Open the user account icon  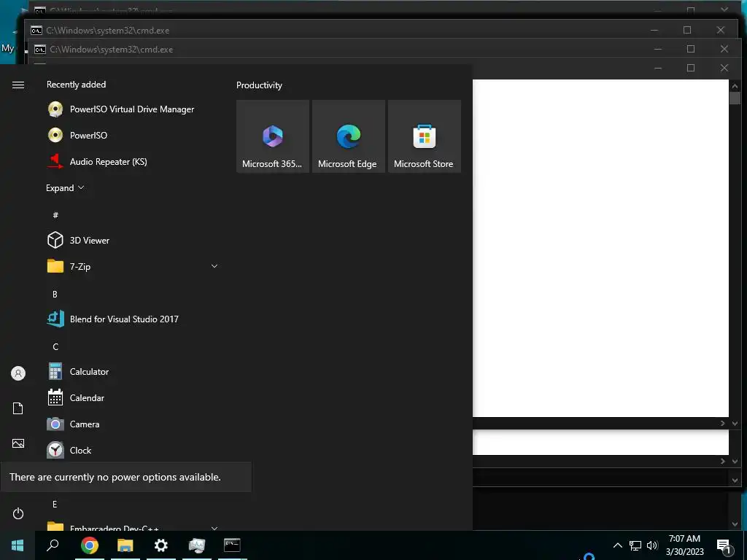pyautogui.click(x=18, y=373)
